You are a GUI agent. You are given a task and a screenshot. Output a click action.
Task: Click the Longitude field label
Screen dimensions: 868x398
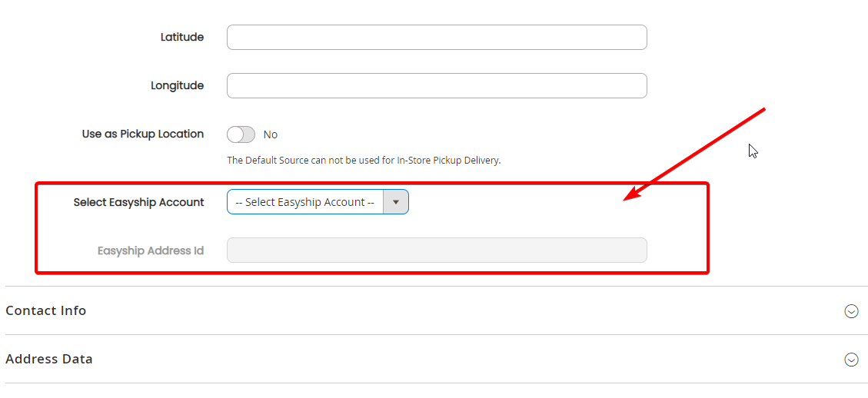177,86
